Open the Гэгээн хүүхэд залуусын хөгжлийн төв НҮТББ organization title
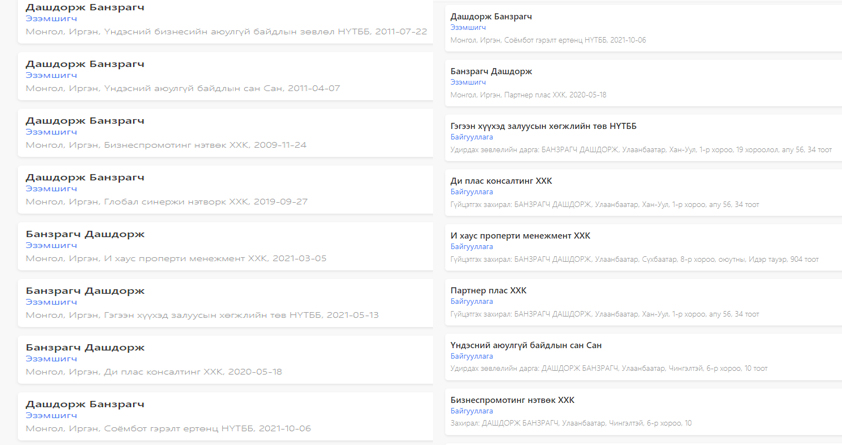Screen dimensions: 842x445 (x=543, y=126)
